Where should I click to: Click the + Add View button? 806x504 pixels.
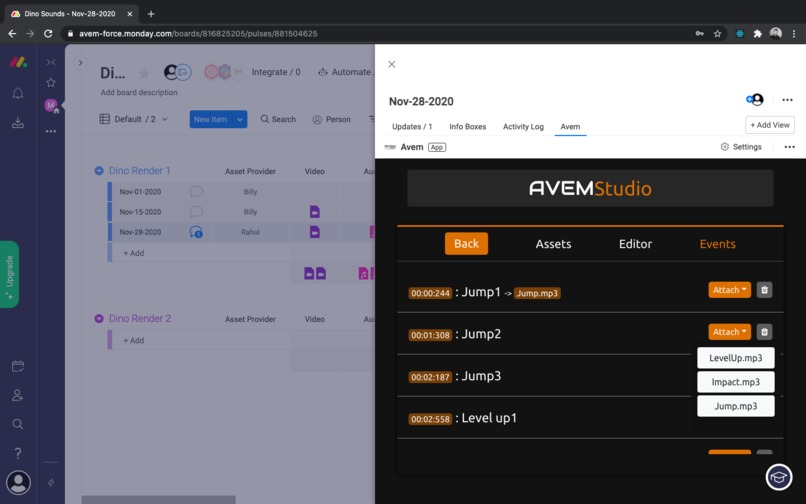pos(770,125)
